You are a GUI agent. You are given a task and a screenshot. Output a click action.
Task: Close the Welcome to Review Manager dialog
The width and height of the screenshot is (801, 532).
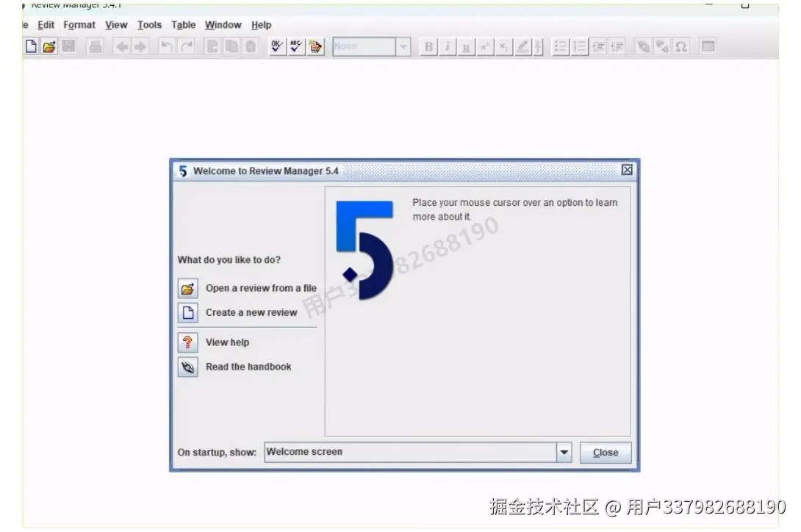626,170
